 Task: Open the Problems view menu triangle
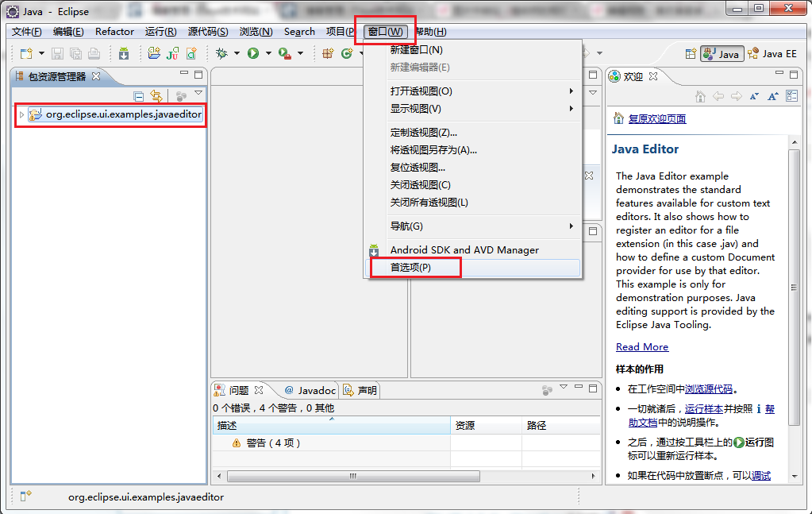pyautogui.click(x=564, y=387)
